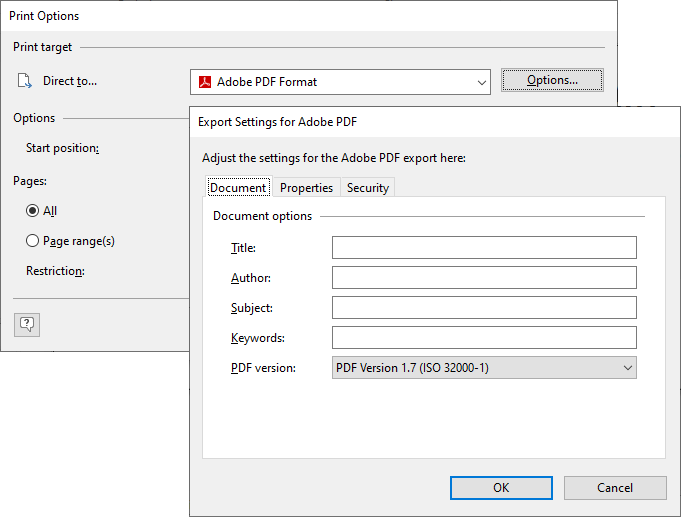This screenshot has width=683, height=519.
Task: Open the Security tab
Action: 368,188
